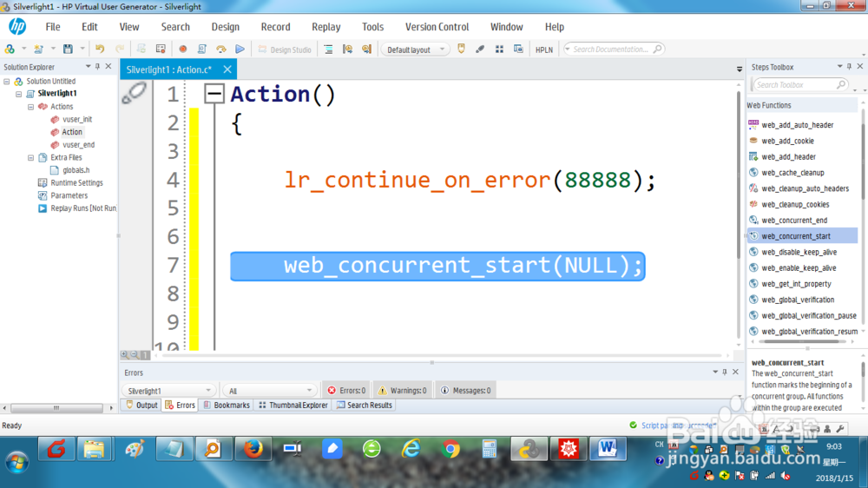Switch to the Bookmarks tab

coord(227,406)
